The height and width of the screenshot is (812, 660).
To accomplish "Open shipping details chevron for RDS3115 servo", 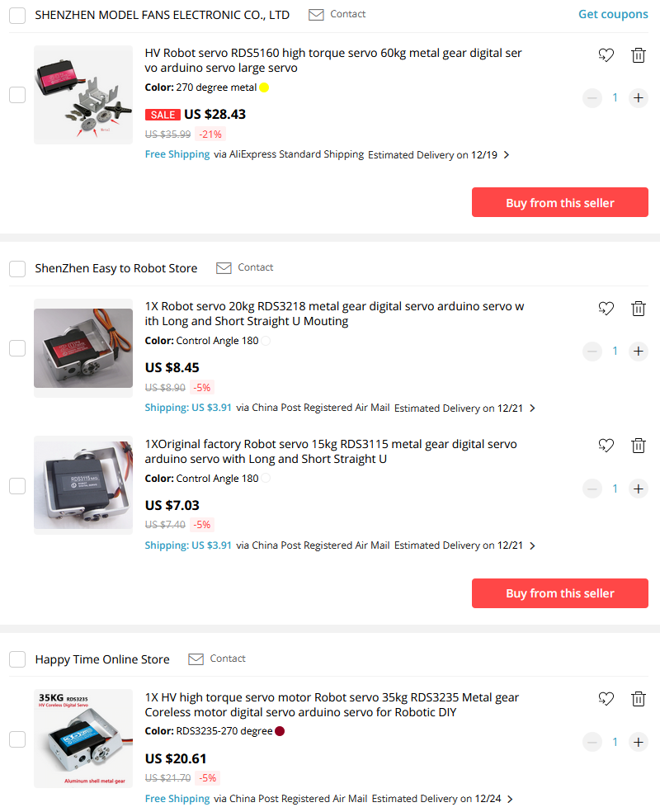I will (532, 545).
